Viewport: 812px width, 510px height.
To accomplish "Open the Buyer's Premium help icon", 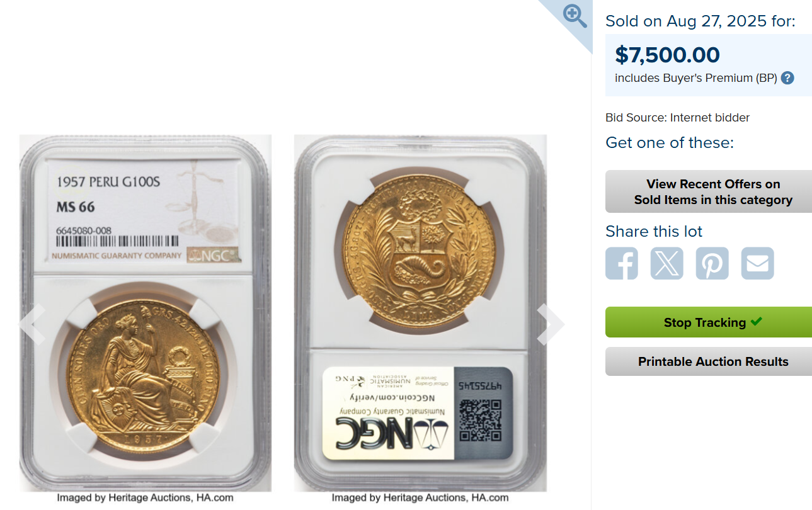I will [x=787, y=78].
